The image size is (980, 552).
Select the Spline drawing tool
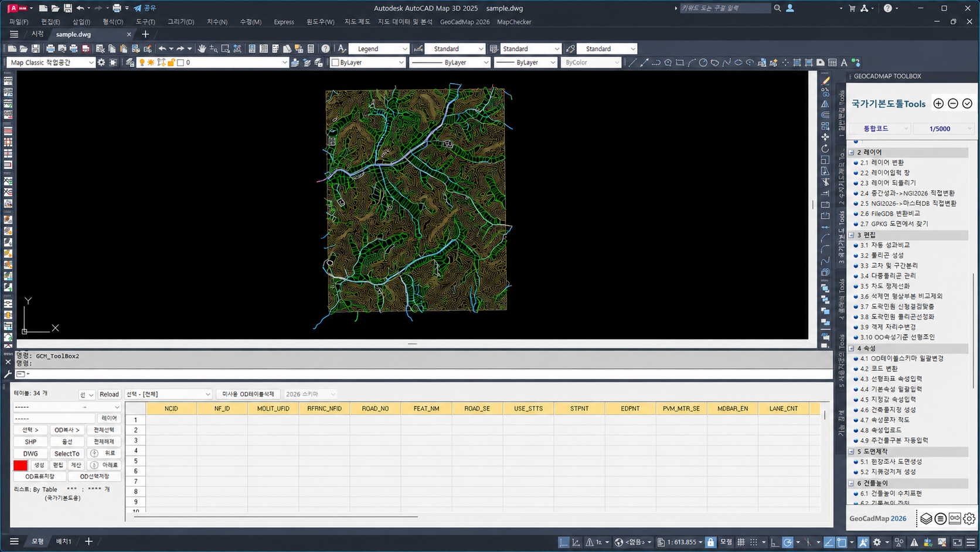point(727,63)
